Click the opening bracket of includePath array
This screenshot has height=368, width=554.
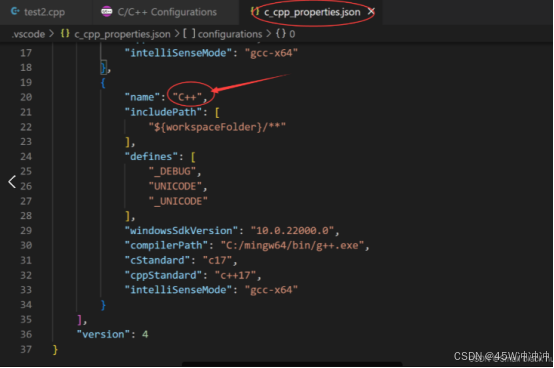[x=217, y=112]
